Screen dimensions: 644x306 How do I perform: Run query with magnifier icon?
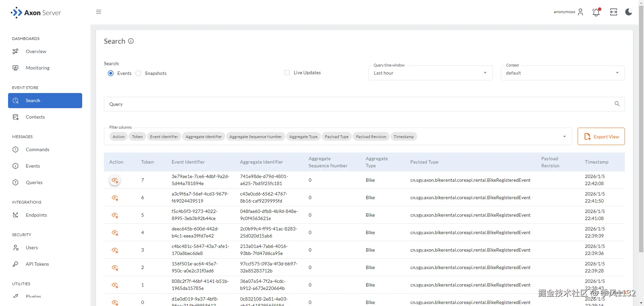(x=617, y=104)
